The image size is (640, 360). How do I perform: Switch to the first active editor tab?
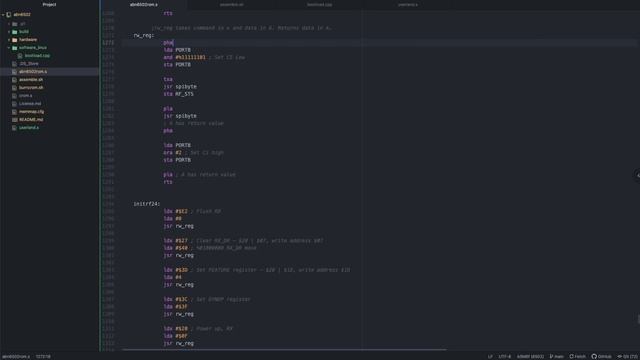144,5
